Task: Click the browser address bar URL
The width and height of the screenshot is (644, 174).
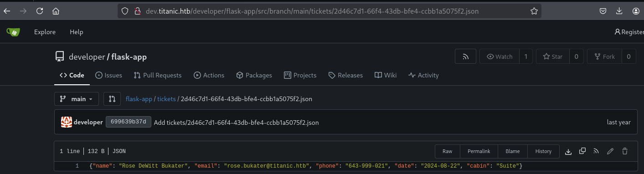Action: [x=312, y=11]
